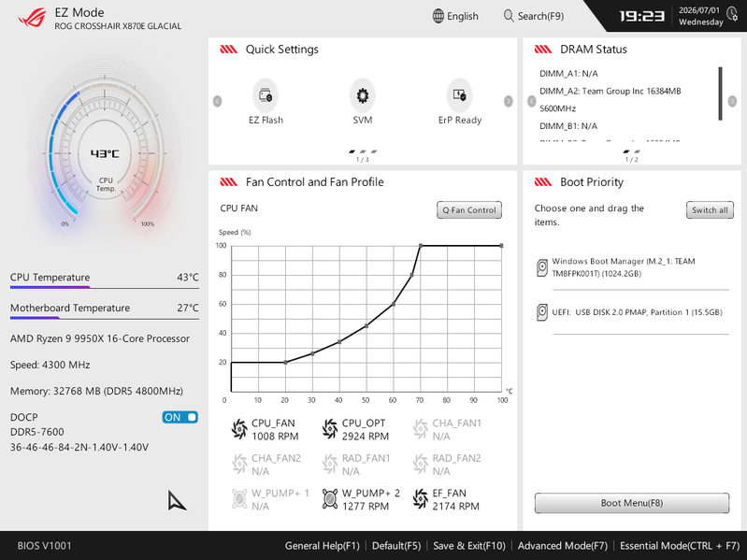Viewport: 747px width, 560px height.
Task: Click the CPU_FAN fan icon
Action: coord(239,429)
